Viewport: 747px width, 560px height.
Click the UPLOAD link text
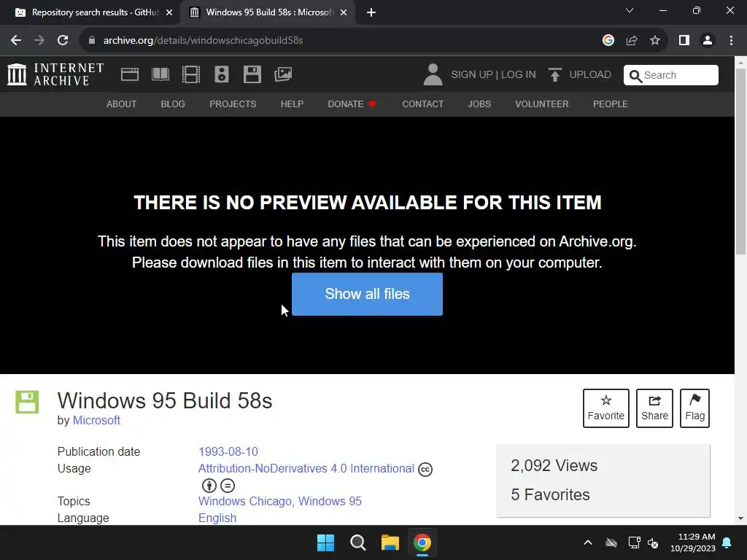(590, 75)
